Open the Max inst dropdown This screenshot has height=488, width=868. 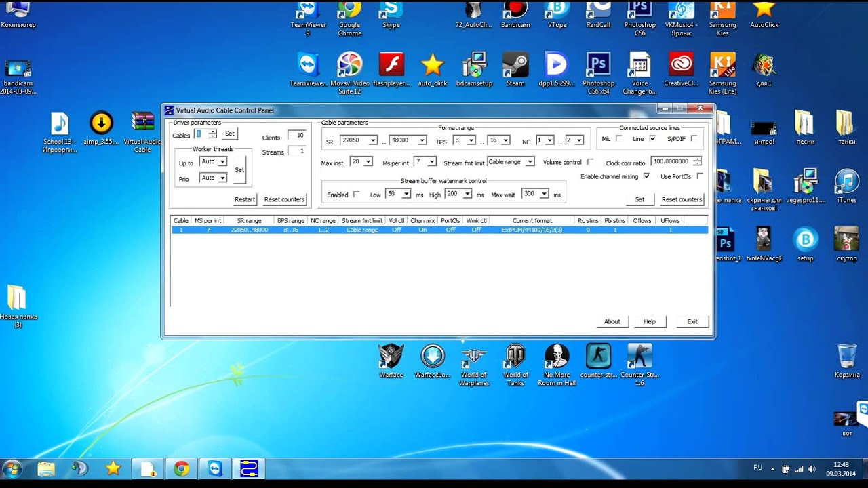pos(368,161)
